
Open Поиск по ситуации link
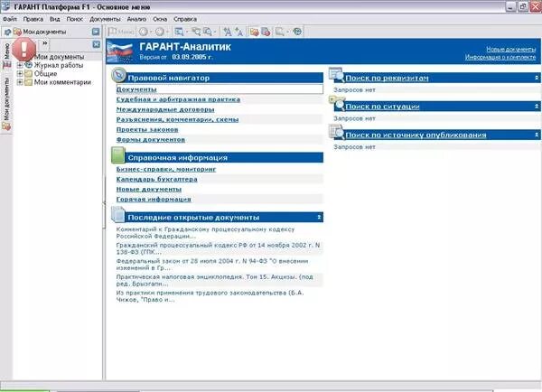point(383,107)
